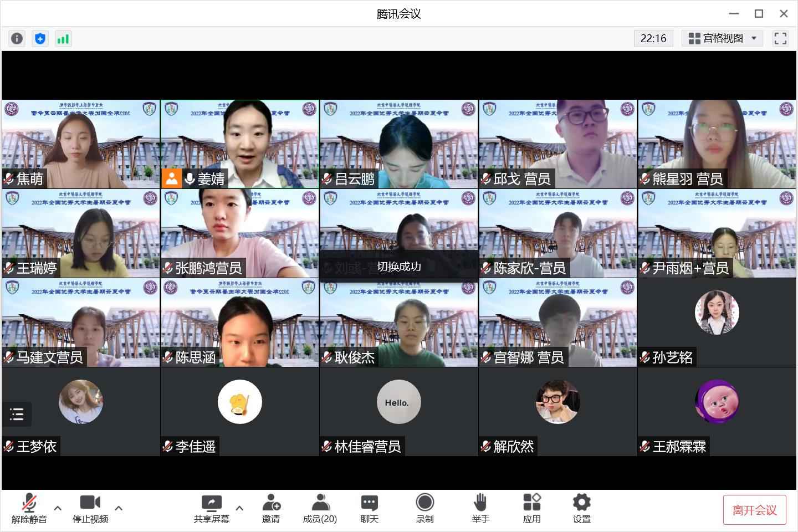The height and width of the screenshot is (532, 798).
Task: Click the blue security shield icon
Action: [x=40, y=38]
